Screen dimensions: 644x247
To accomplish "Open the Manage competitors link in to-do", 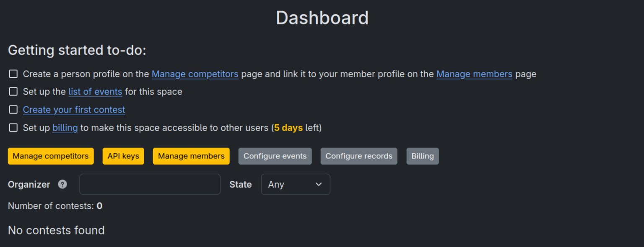I will pyautogui.click(x=195, y=74).
